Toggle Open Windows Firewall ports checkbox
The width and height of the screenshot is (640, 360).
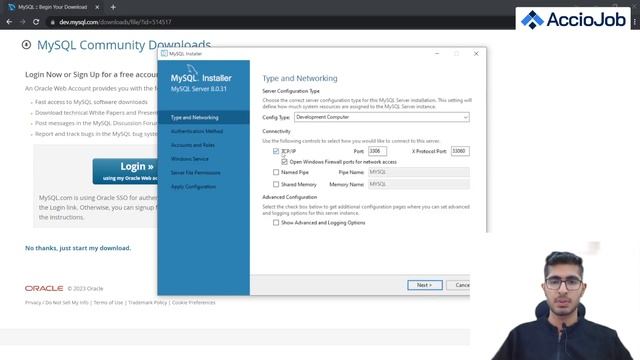pyautogui.click(x=284, y=162)
